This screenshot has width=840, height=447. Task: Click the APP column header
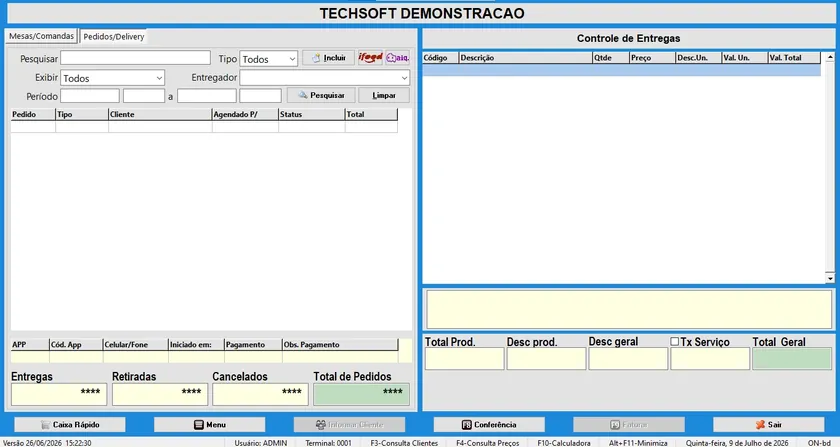30,345
